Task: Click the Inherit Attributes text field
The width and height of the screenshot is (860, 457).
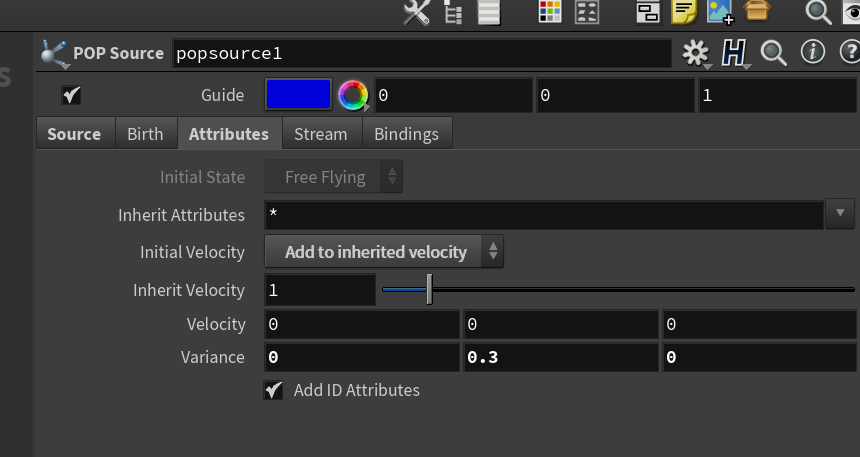Action: (x=544, y=215)
